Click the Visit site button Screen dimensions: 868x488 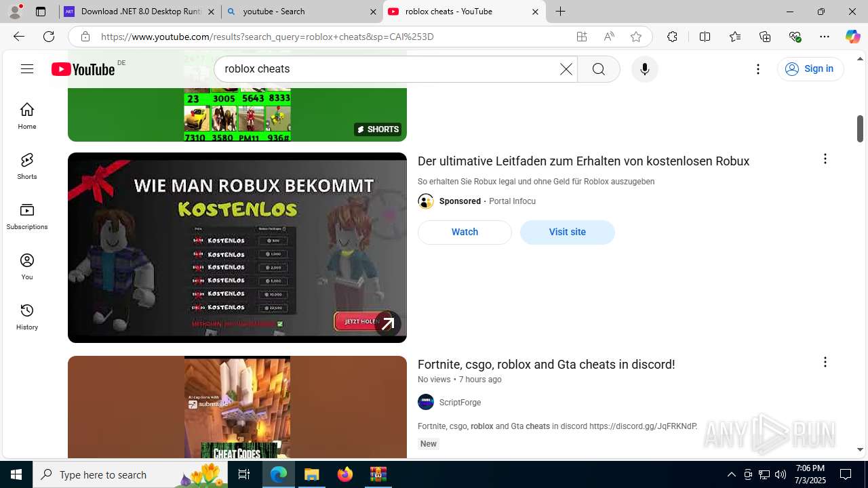568,232
